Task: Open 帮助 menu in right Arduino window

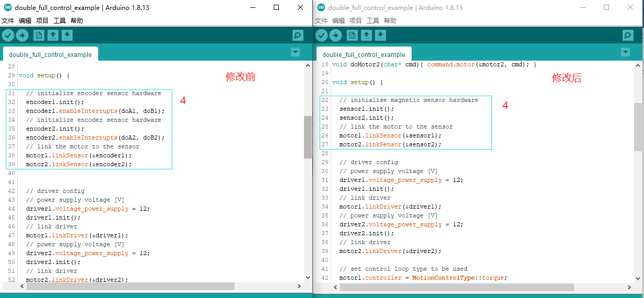Action: tap(390, 21)
